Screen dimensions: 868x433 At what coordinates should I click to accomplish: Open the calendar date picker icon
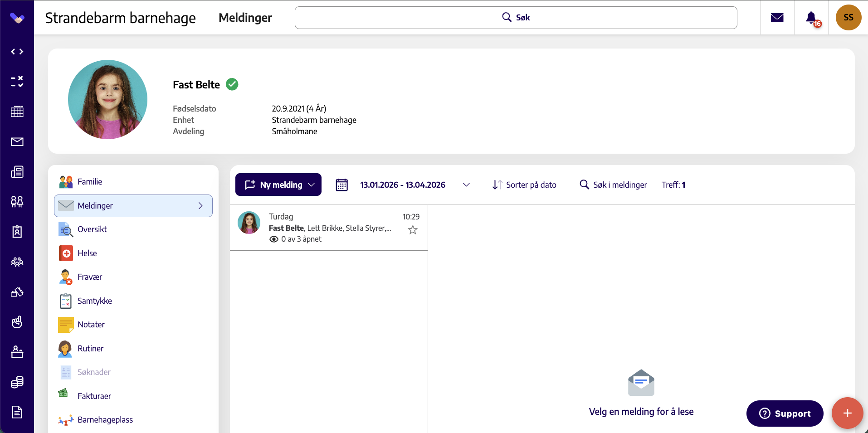342,185
